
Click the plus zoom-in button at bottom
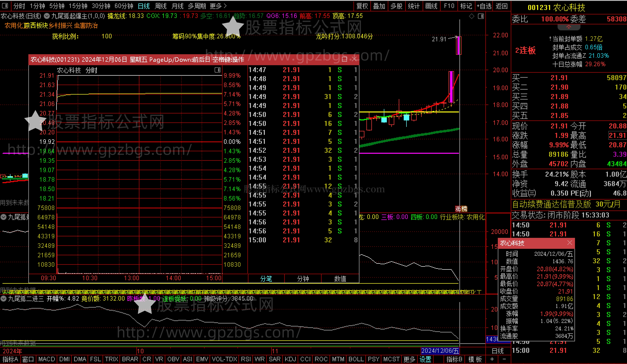[x=492, y=359]
